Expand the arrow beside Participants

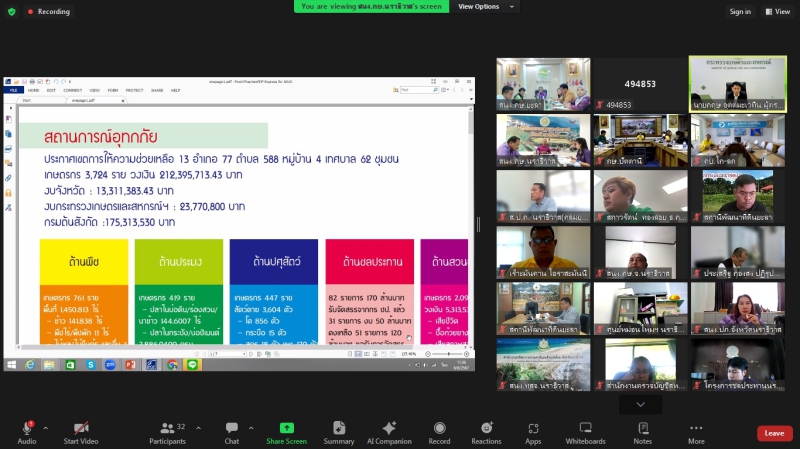pyautogui.click(x=197, y=427)
